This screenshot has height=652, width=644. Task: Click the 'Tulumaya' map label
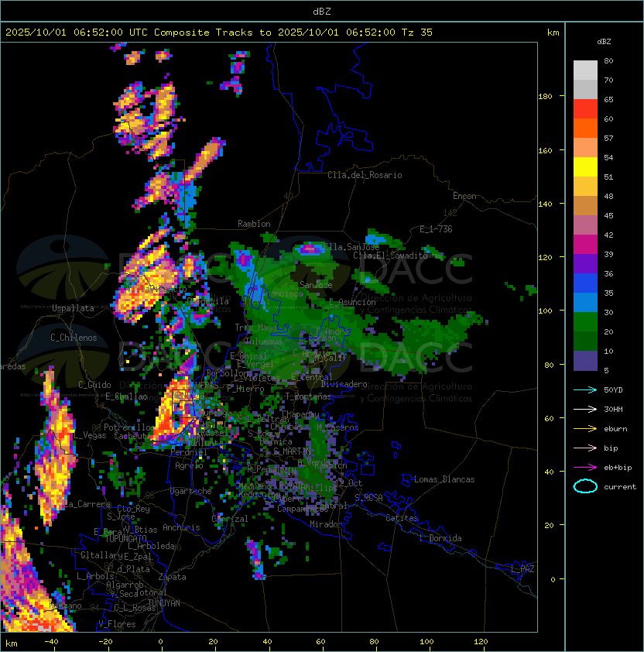point(264,341)
